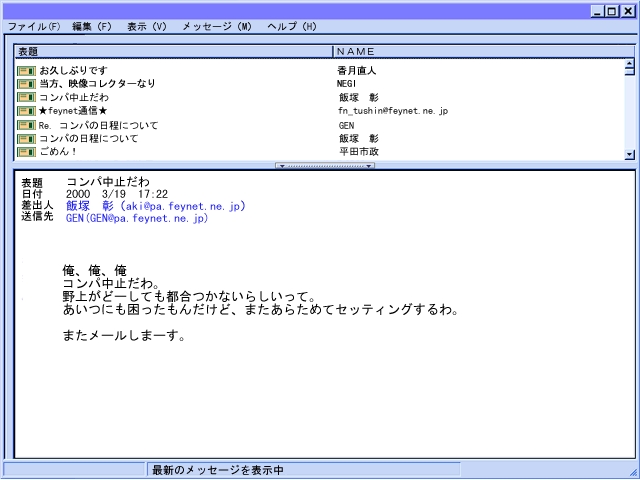Click mail icon beside 当方、映像コレクターなり

point(27,84)
